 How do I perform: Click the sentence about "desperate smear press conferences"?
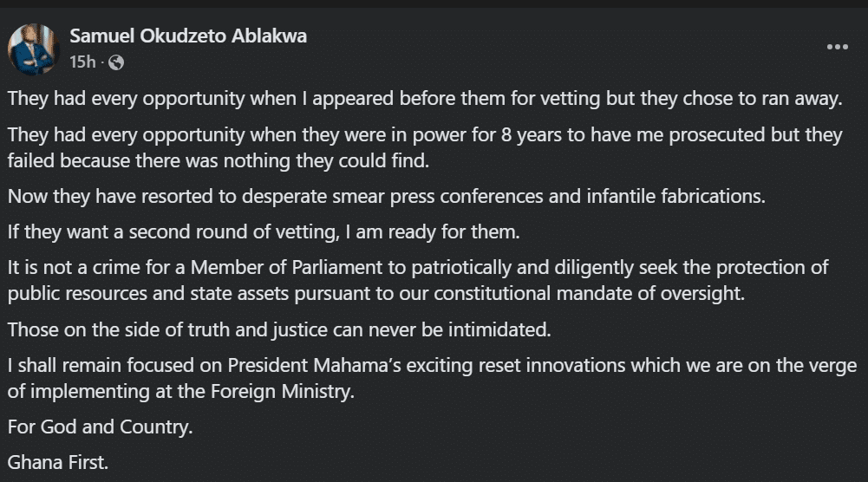387,197
